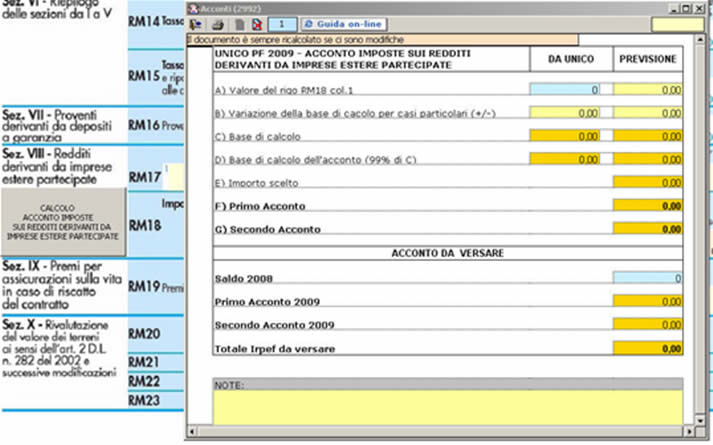Click the Importo scelto Previsione field
The width and height of the screenshot is (713, 445).
tap(648, 182)
